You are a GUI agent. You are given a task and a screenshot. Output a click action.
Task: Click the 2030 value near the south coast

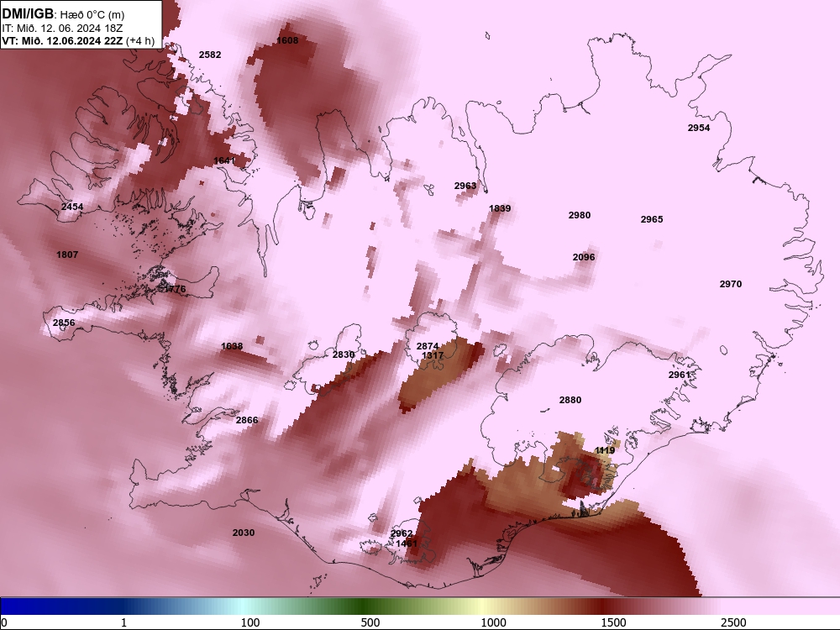244,533
